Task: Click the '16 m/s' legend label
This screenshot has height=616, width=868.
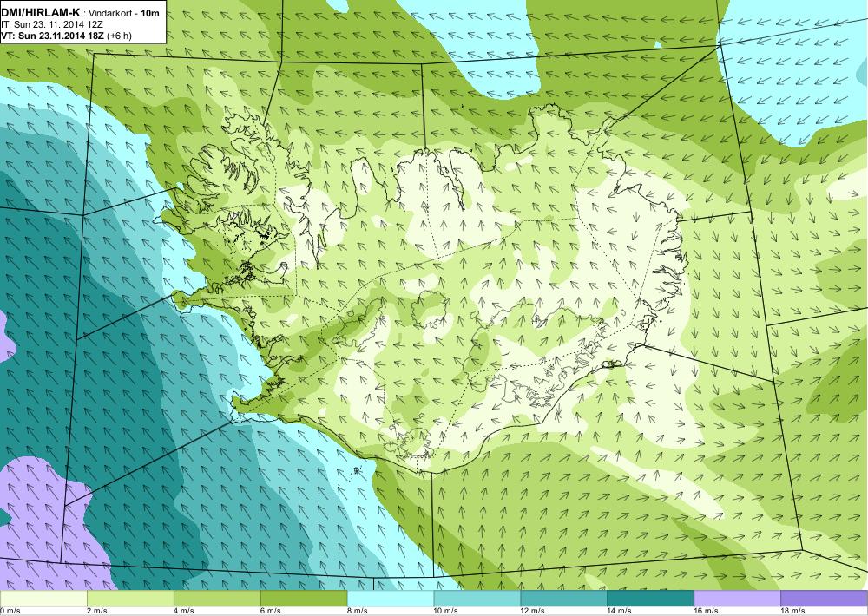Action: point(707,611)
